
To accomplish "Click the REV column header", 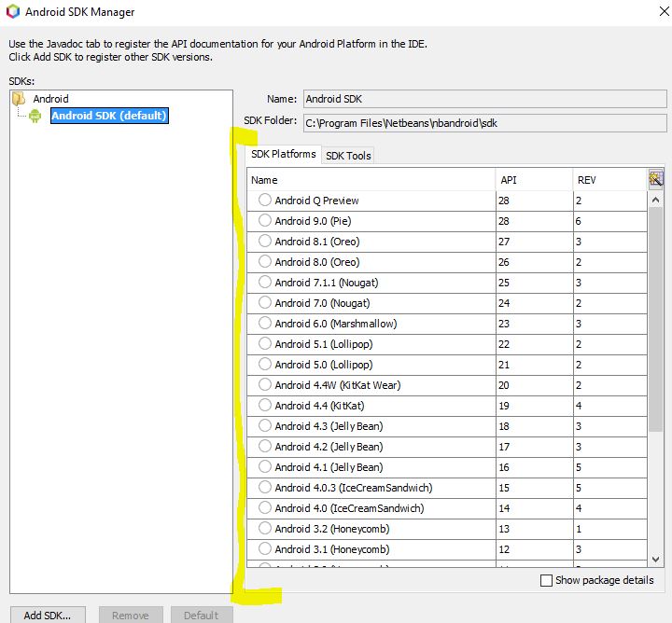I will point(610,180).
